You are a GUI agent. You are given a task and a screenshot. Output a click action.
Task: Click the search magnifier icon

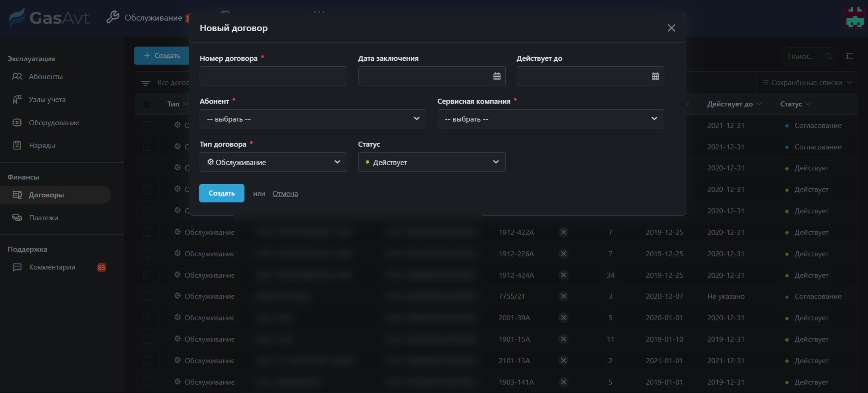(x=829, y=56)
